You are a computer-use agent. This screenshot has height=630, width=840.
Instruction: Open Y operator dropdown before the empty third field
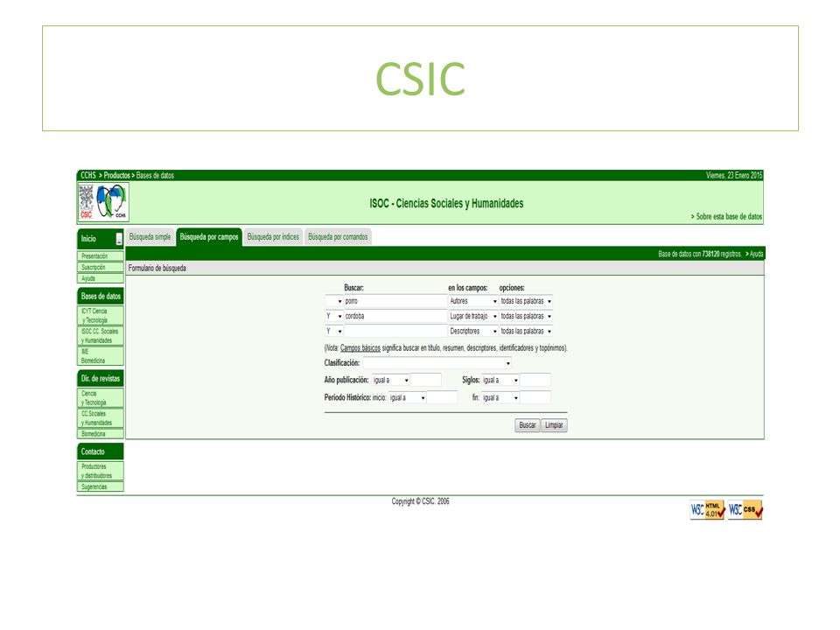[333, 332]
